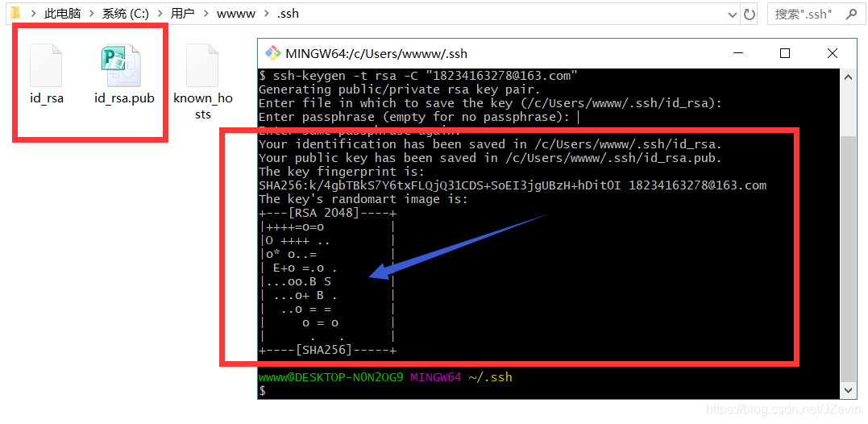Go to 系统 (C:) in breadcrumb path
The width and height of the screenshot is (868, 424).
click(126, 14)
